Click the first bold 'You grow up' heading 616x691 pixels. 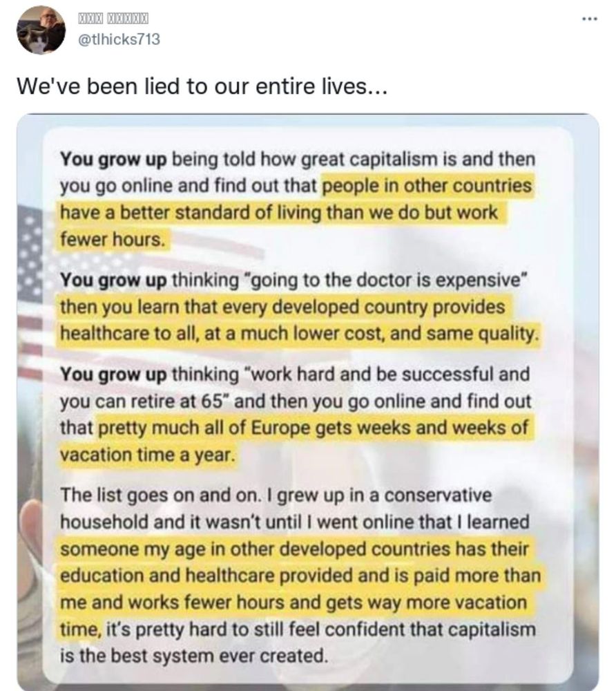113,160
